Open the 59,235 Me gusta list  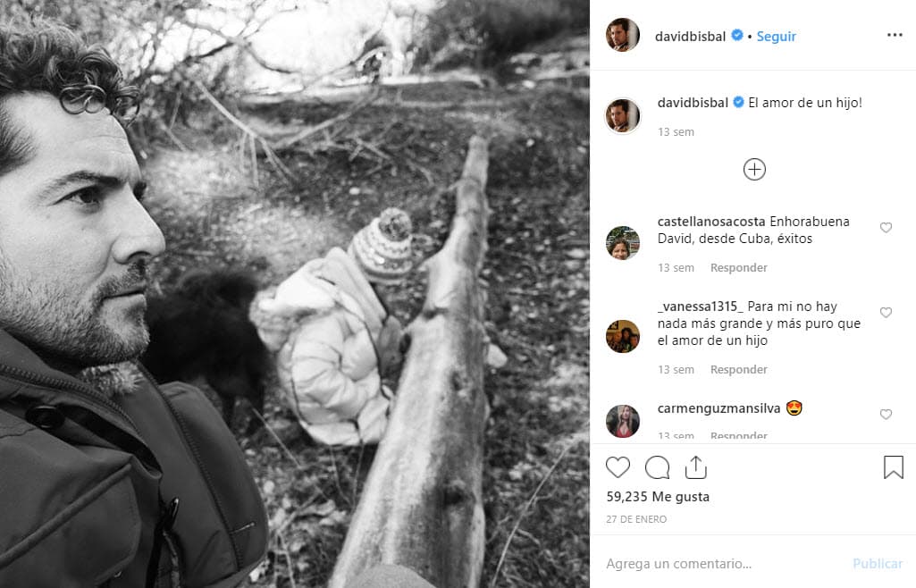tap(658, 497)
